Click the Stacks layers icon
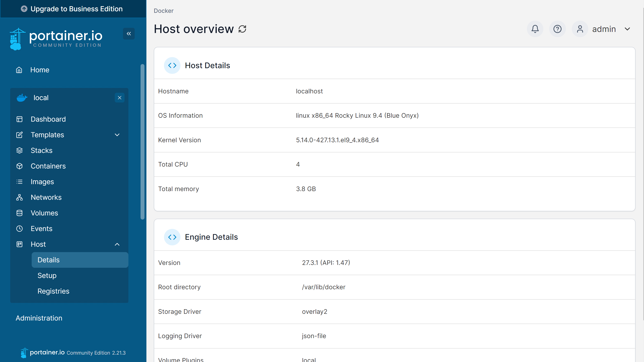Image resolution: width=644 pixels, height=362 pixels. 19,150
